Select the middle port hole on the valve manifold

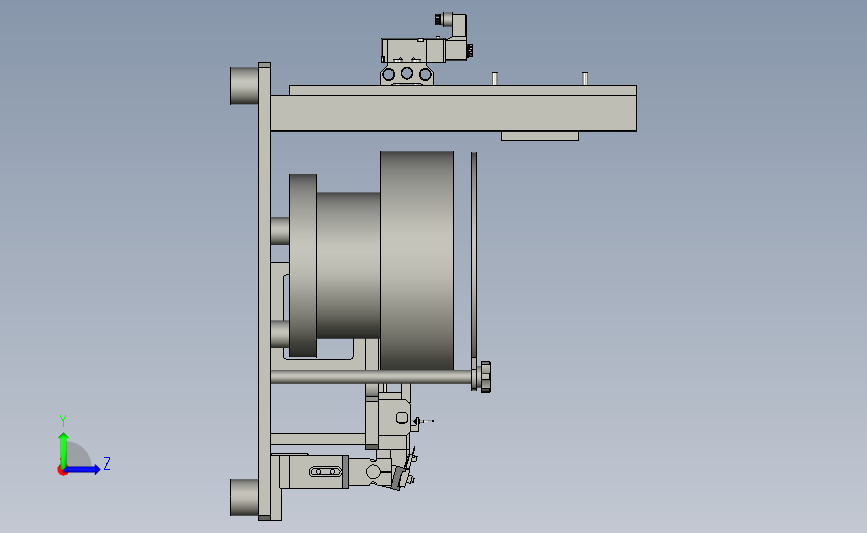coord(407,74)
